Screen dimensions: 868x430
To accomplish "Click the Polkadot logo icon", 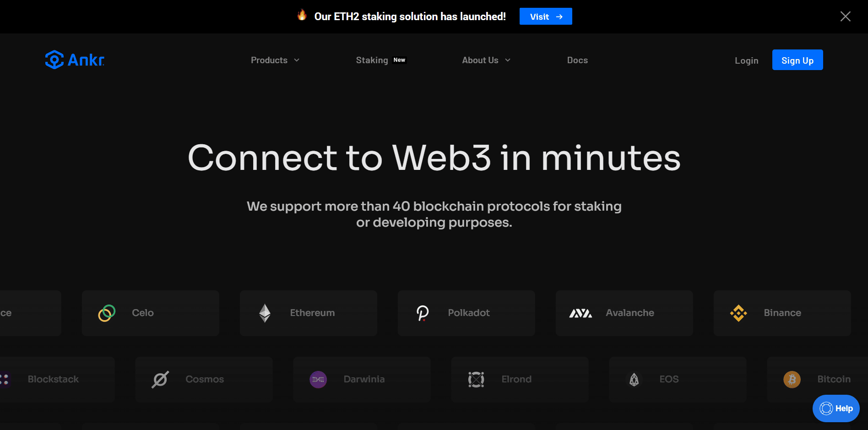I will pyautogui.click(x=423, y=313).
